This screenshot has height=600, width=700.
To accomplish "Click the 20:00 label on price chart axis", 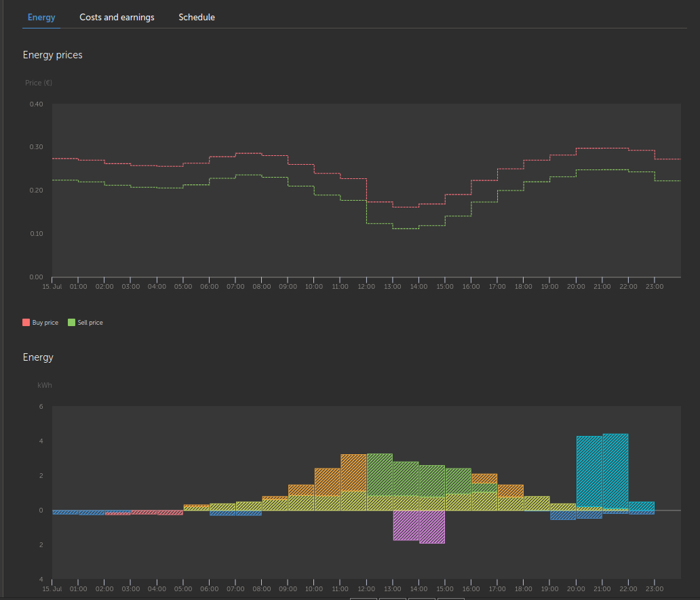I will click(x=576, y=287).
